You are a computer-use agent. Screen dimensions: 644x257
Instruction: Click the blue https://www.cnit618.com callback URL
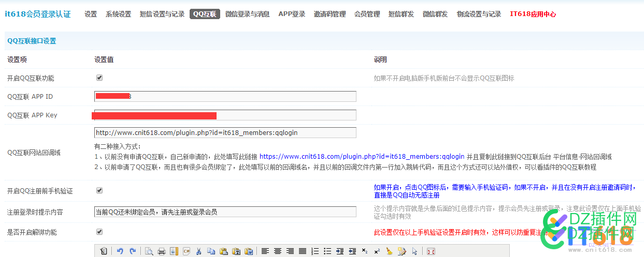[362, 157]
